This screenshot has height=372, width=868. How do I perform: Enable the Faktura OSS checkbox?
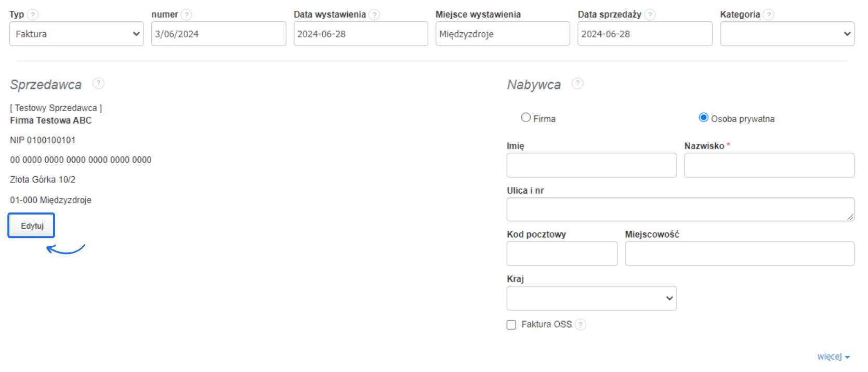point(511,325)
